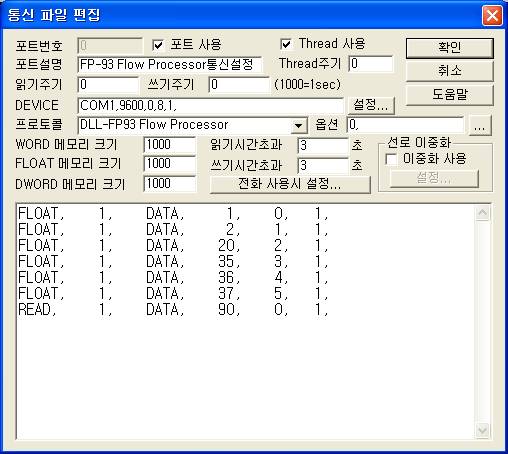Viewport: 508px width, 454px height.
Task: Click the 확인 button
Action: click(x=449, y=48)
